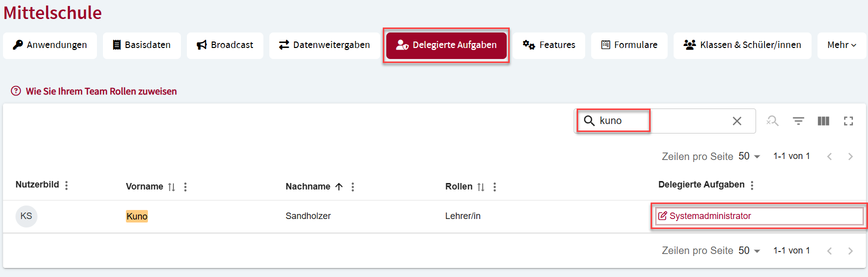Edit the Systemadministrator delegated task
Image resolution: width=868 pixels, height=277 pixels.
point(704,216)
